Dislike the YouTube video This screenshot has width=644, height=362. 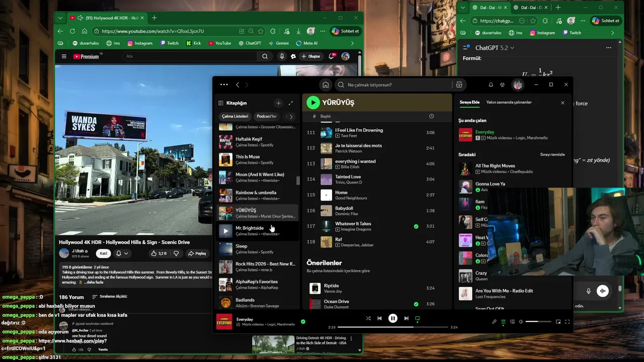(176, 253)
